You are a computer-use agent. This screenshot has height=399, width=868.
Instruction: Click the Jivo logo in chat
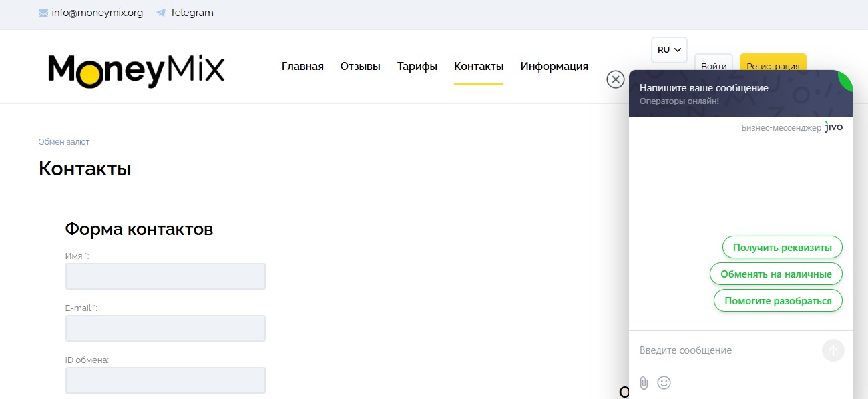(x=834, y=127)
